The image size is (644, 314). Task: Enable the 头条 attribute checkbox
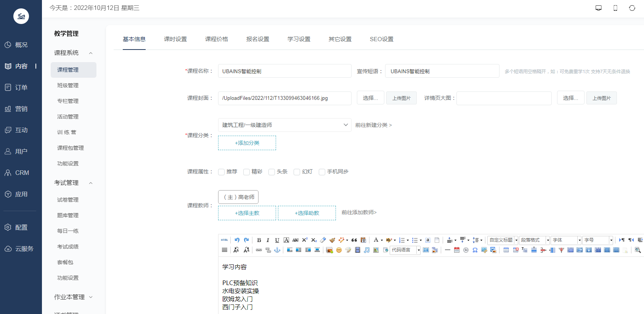tap(271, 172)
